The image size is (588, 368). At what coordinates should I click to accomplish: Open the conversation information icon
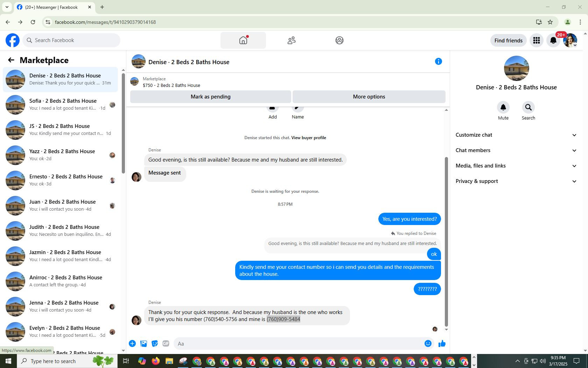point(438,62)
